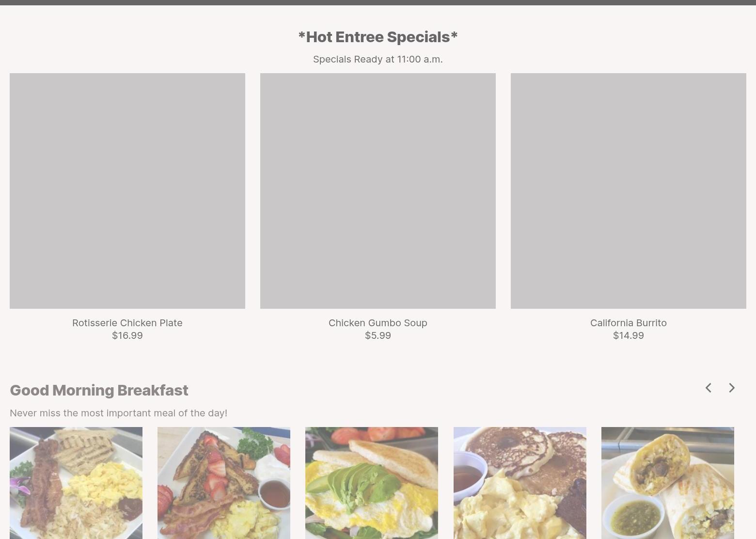
Task: Click the $16.99 price label
Action: point(127,335)
